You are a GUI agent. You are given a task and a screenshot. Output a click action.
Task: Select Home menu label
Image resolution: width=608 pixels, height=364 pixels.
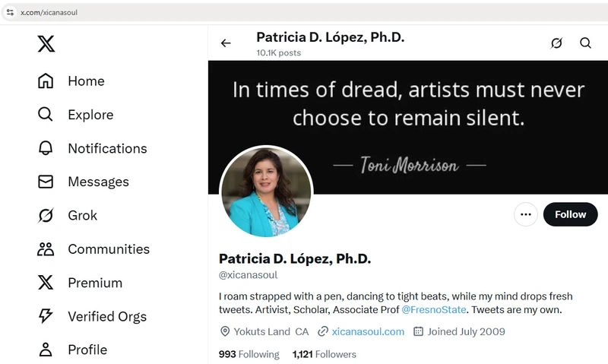pos(86,81)
